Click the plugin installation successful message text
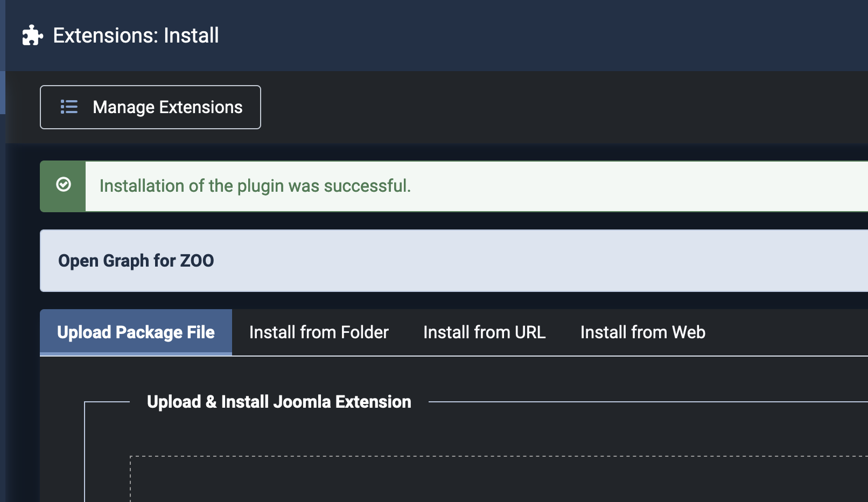 click(x=255, y=186)
